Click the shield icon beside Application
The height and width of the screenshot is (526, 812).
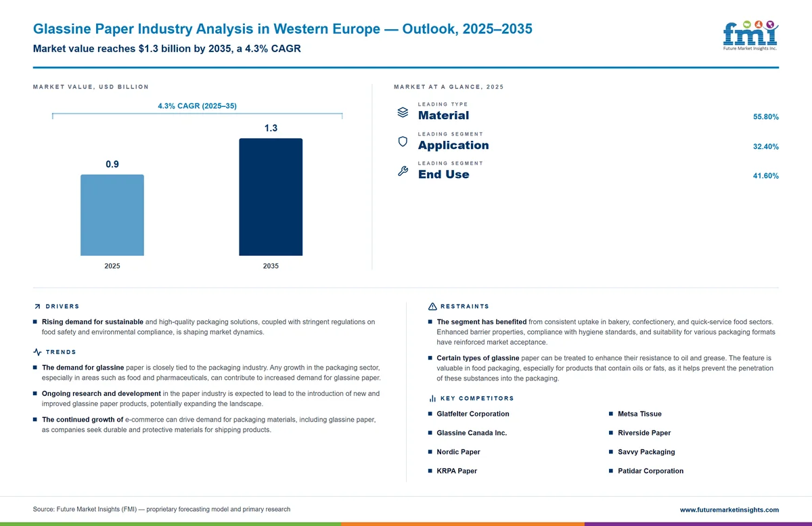[x=403, y=141]
